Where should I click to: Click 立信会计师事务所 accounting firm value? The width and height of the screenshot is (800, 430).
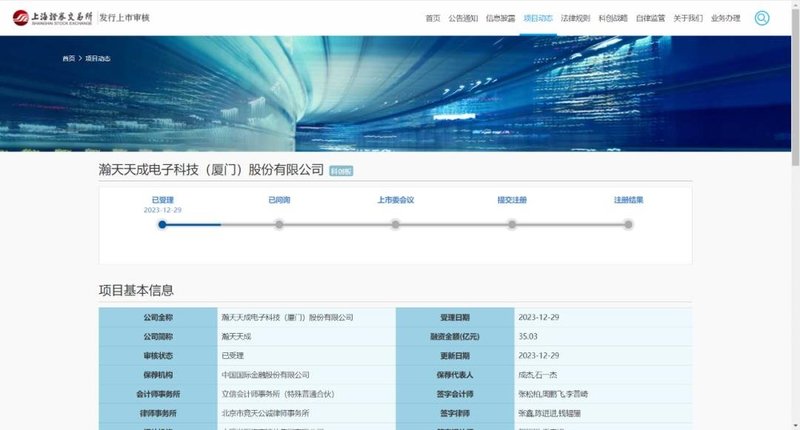(278, 394)
